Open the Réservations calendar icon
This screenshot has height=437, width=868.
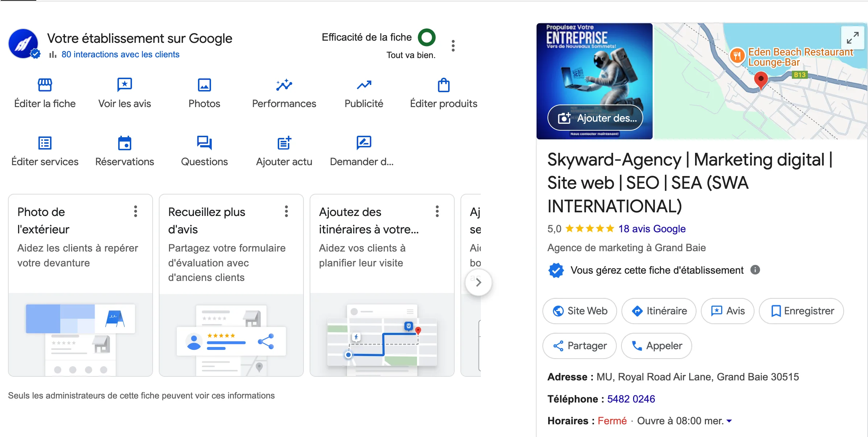point(125,143)
